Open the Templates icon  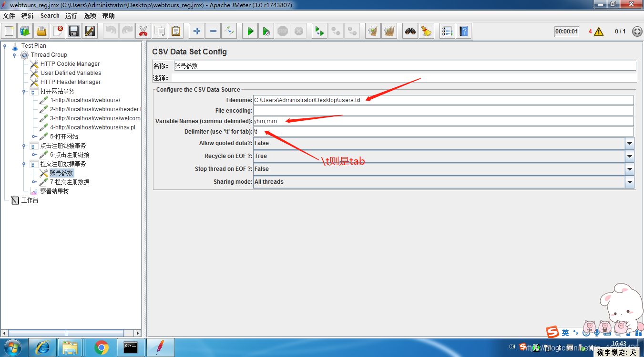click(25, 31)
